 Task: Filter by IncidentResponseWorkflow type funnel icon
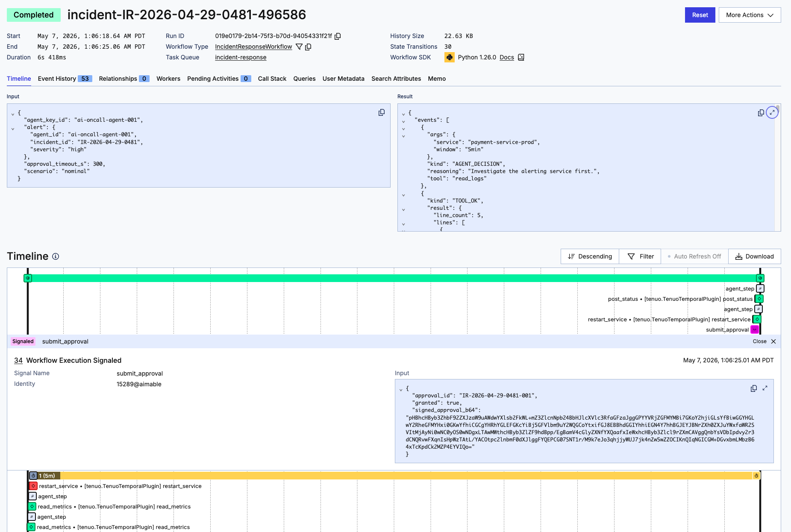tap(299, 47)
